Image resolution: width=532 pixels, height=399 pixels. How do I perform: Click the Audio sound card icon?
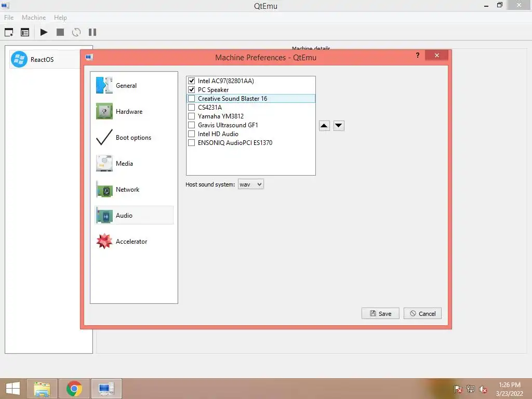click(104, 216)
